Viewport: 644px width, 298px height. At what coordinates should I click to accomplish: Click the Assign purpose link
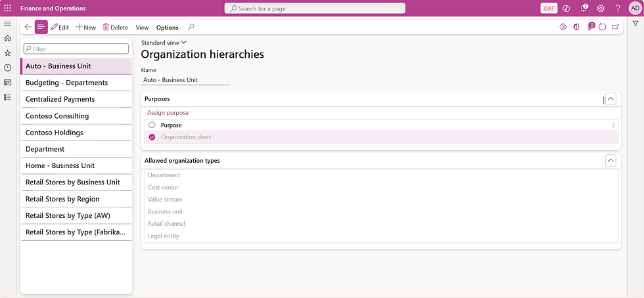pyautogui.click(x=168, y=113)
